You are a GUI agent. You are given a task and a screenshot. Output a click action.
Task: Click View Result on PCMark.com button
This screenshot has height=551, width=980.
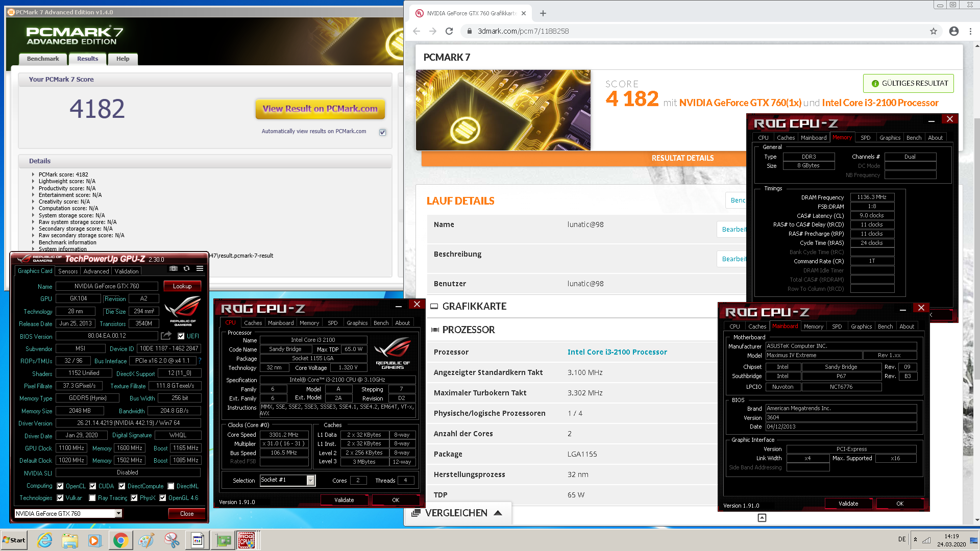point(320,109)
